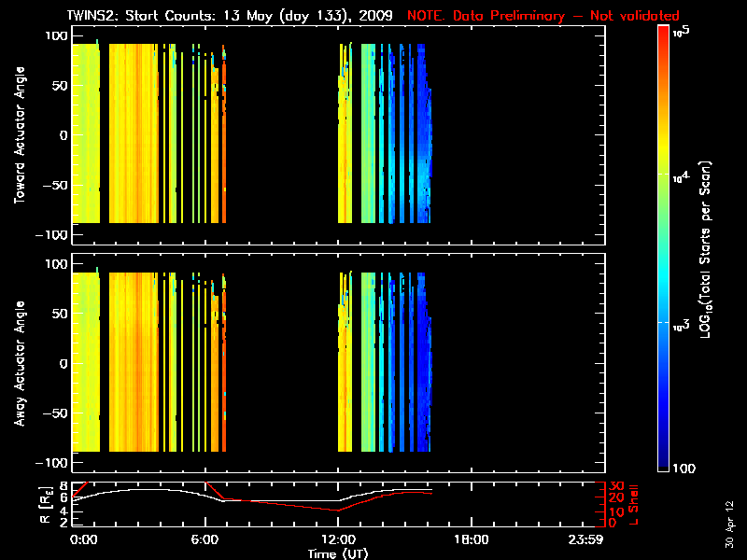Screen dimensions: 747x560
Task: Click the red Data Preliminary warning note
Action: [x=543, y=16]
